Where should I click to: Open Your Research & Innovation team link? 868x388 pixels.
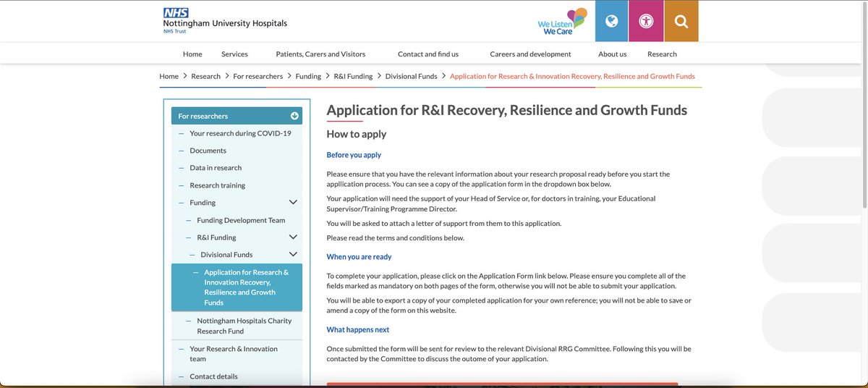click(x=234, y=353)
